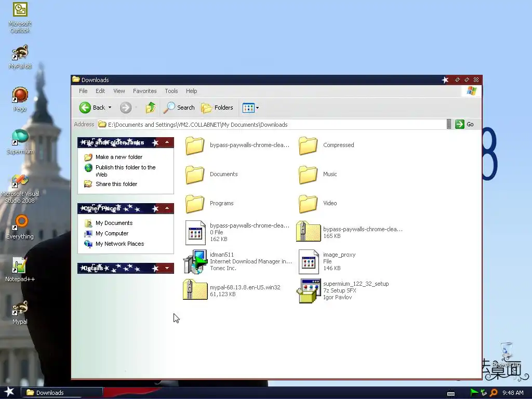
Task: Open the File menu
Action: tap(83, 91)
